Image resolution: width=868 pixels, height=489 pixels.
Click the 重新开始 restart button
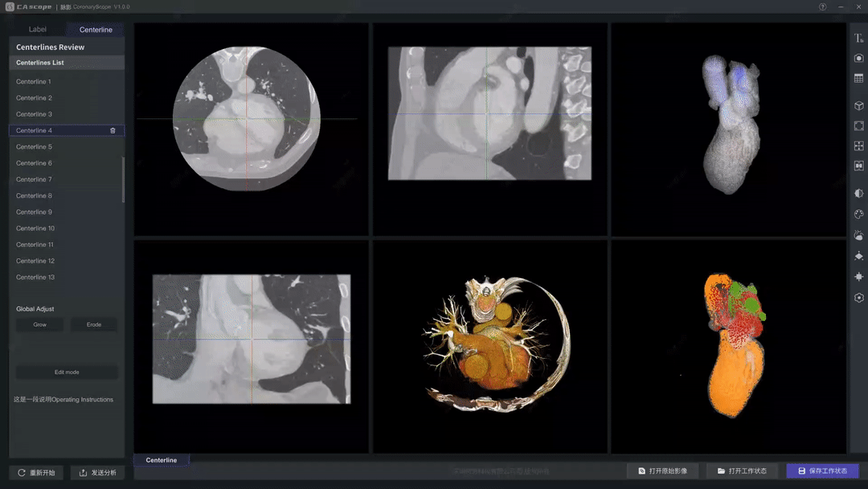pos(36,472)
